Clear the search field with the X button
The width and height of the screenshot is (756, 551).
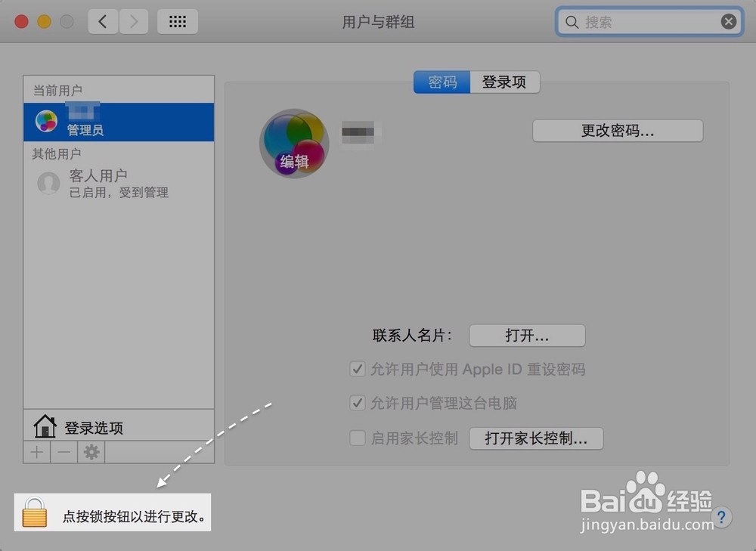(x=728, y=21)
